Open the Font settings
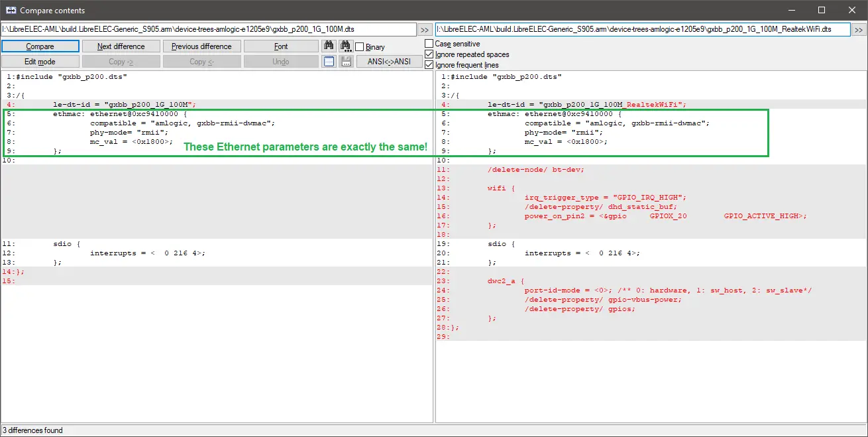Image resolution: width=868 pixels, height=437 pixels. (281, 46)
